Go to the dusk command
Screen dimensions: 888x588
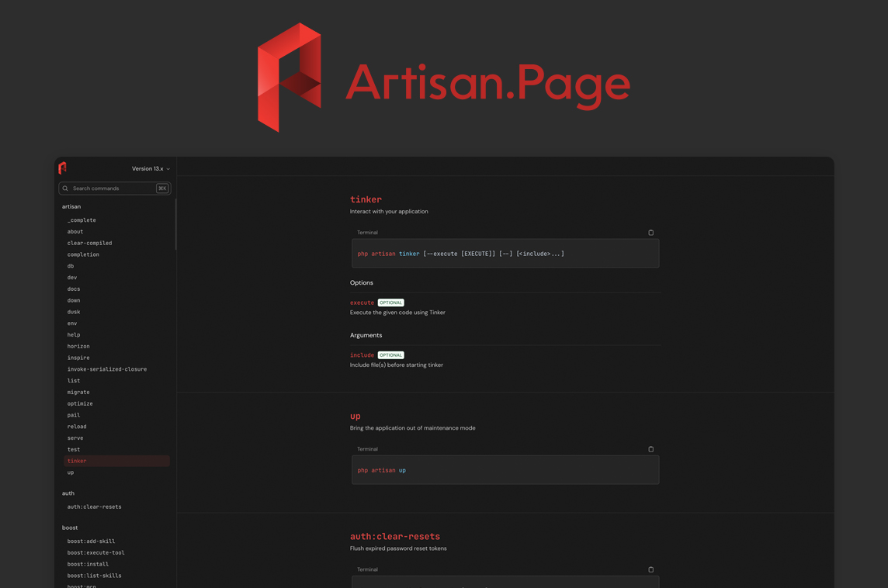tap(74, 312)
